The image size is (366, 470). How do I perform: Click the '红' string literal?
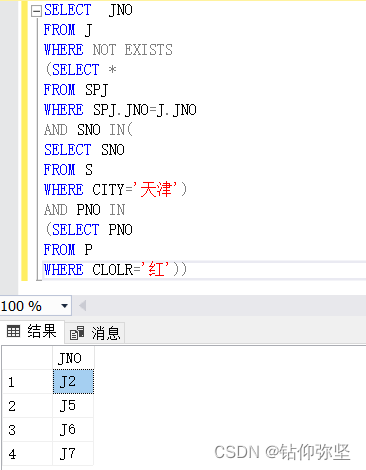(x=157, y=269)
